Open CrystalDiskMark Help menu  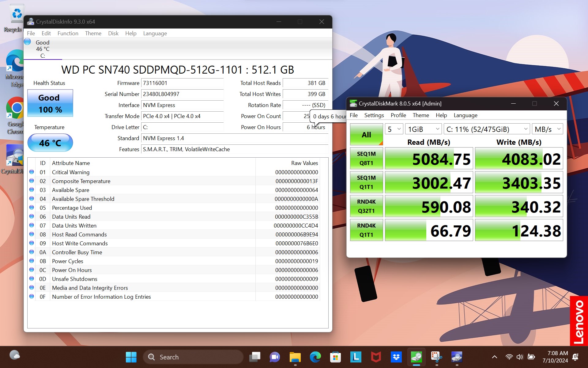click(441, 115)
